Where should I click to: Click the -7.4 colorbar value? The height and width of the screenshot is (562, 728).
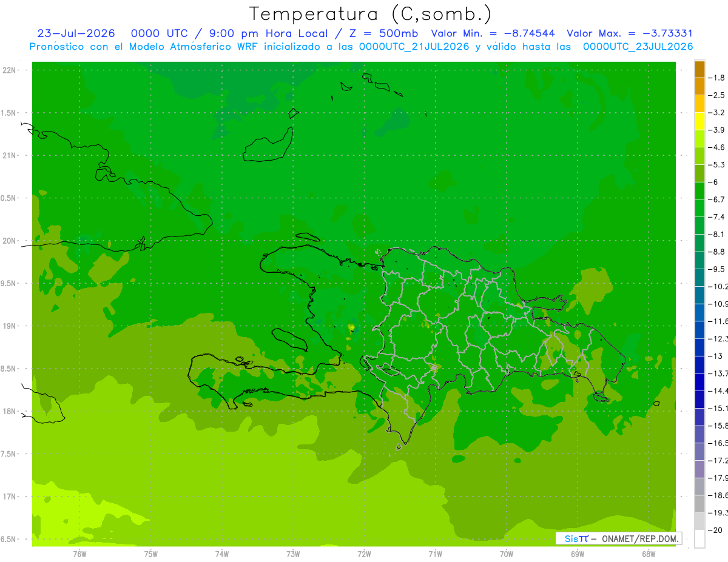(x=717, y=216)
